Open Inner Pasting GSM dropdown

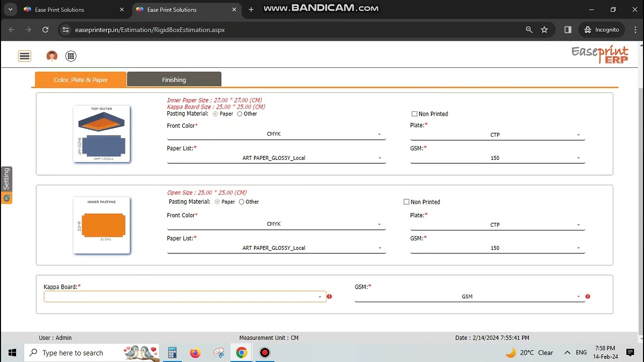point(498,248)
